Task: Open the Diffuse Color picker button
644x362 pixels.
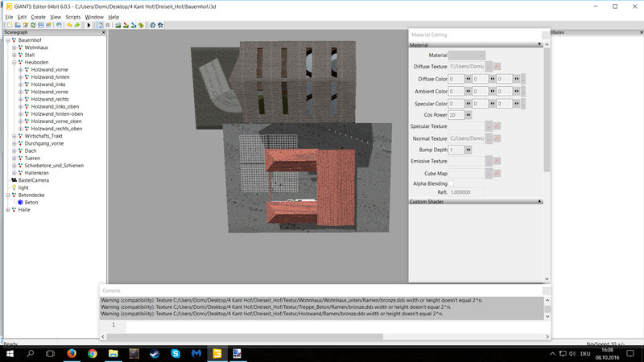Action: click(x=523, y=79)
